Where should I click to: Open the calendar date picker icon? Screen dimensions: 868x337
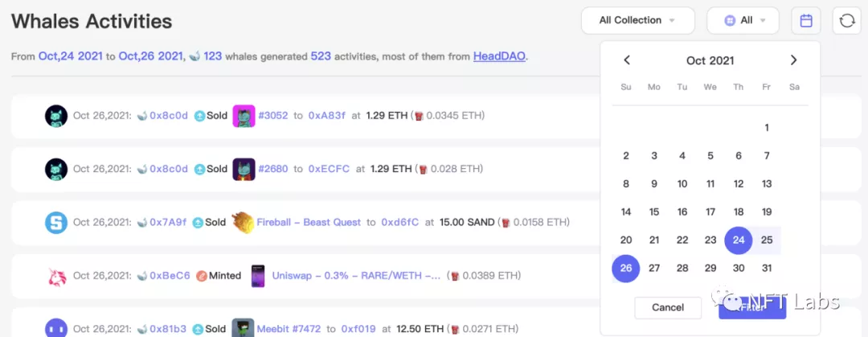tap(806, 20)
